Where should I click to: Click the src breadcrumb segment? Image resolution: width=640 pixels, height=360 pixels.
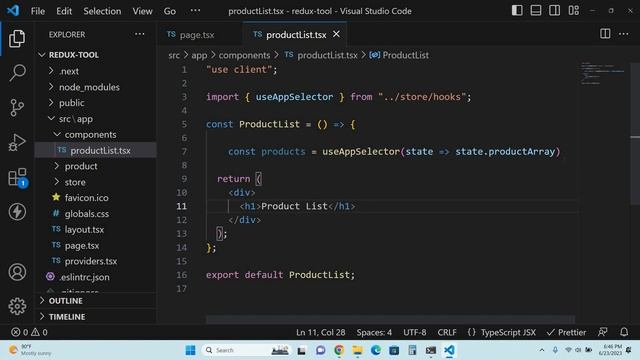pos(174,56)
